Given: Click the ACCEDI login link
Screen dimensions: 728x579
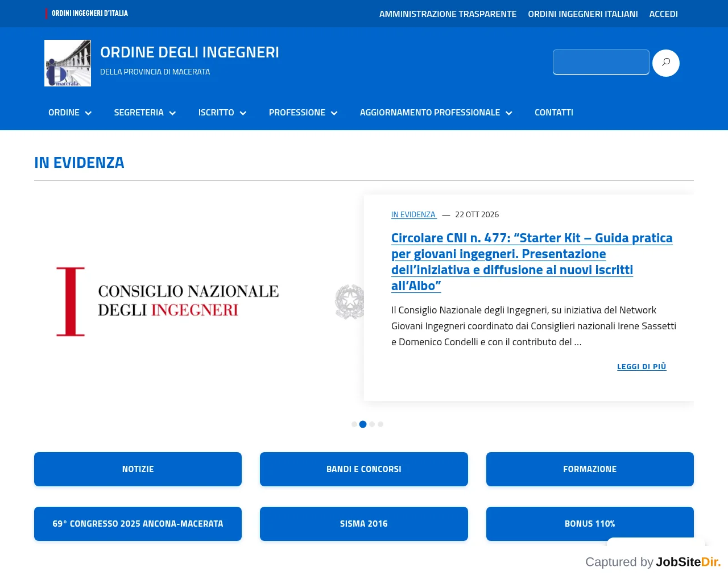Looking at the screenshot, I should [664, 14].
